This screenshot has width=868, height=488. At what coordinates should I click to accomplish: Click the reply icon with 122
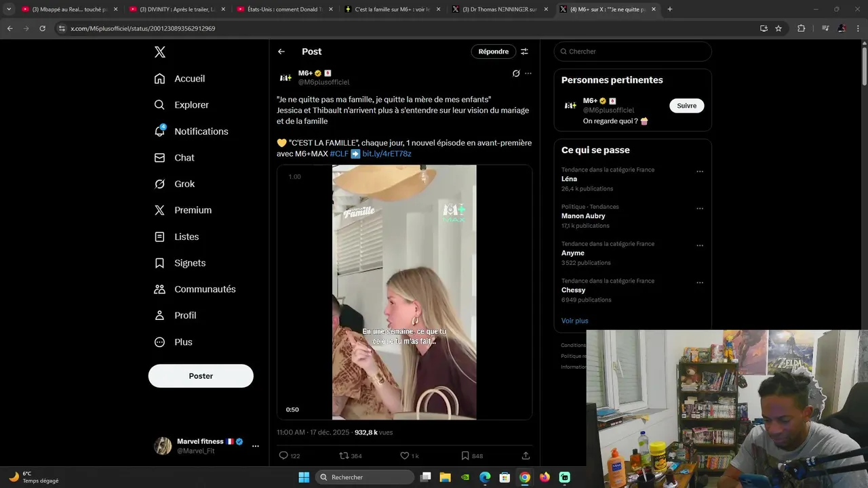coord(283,455)
